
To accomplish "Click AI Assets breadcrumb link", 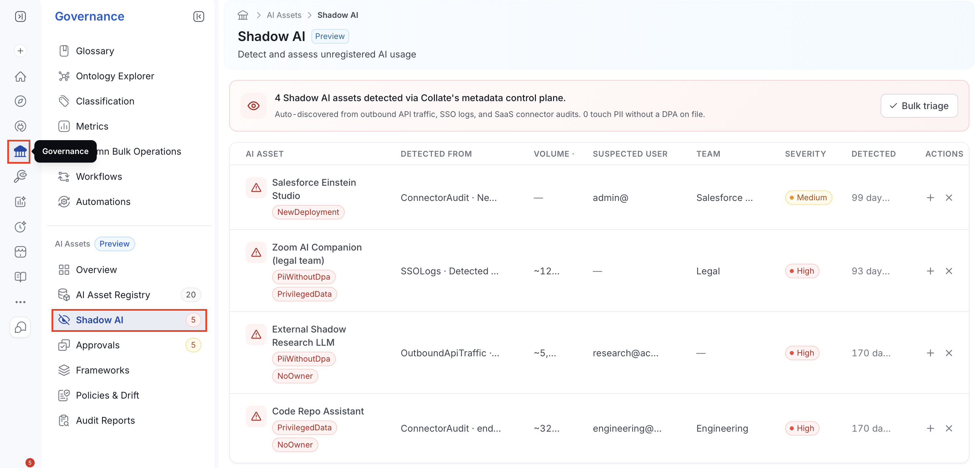I will coord(284,15).
